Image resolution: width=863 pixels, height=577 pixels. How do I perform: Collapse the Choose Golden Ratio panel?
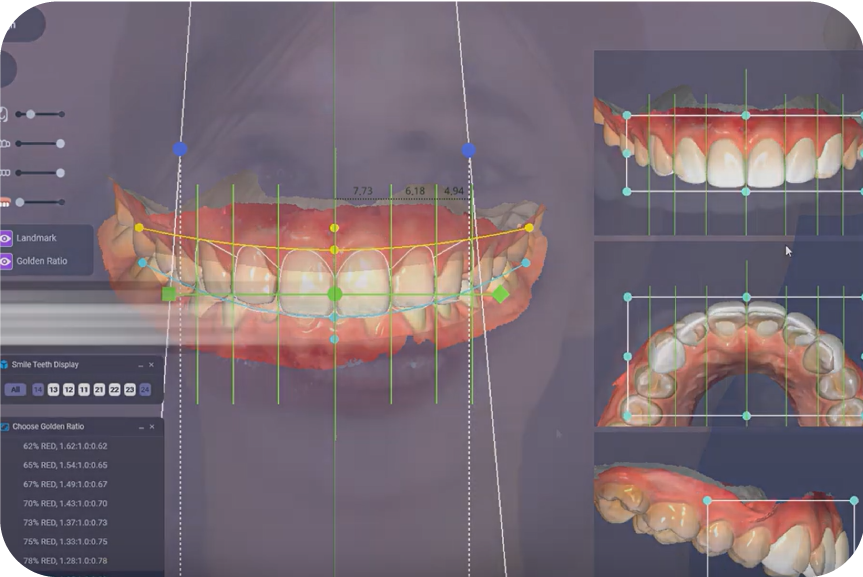click(140, 427)
